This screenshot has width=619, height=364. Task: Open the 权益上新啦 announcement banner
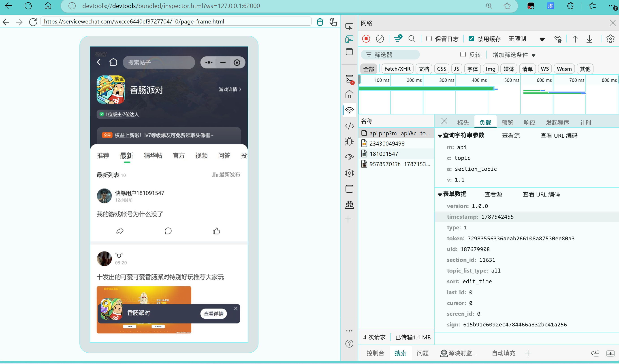click(x=169, y=135)
